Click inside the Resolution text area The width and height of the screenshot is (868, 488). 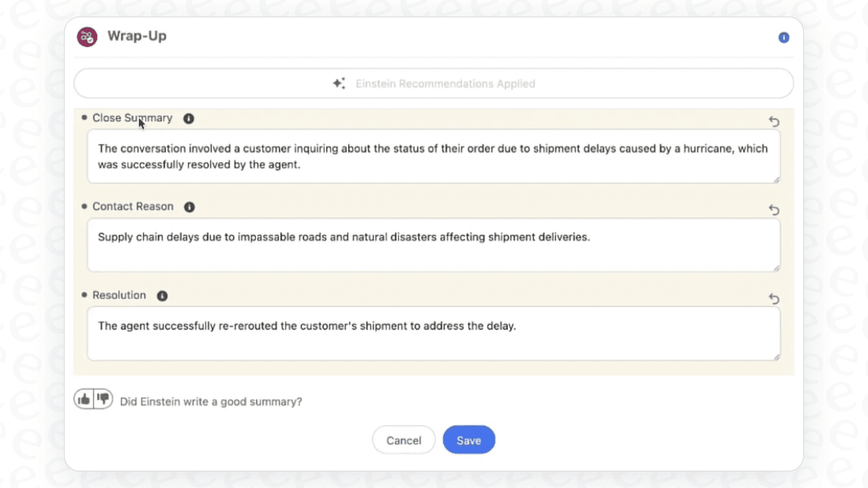[434, 334]
